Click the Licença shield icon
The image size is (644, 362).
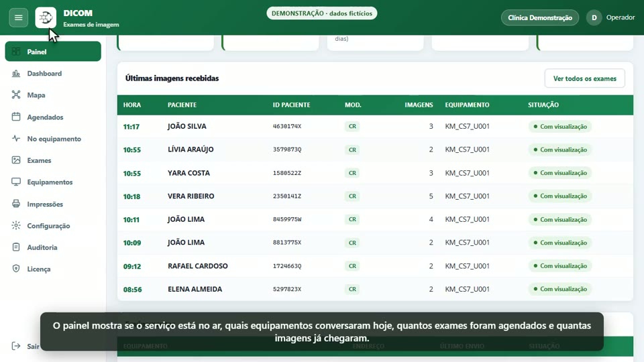(16, 269)
